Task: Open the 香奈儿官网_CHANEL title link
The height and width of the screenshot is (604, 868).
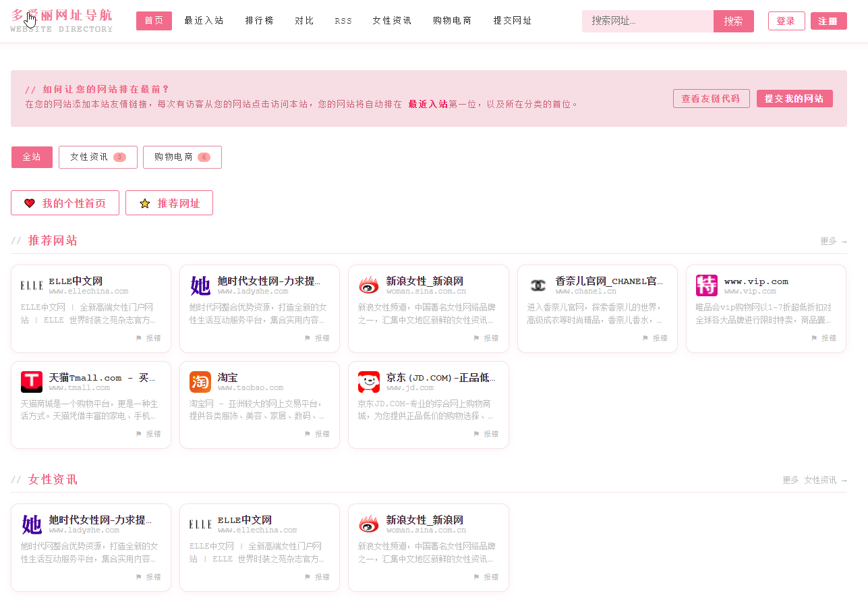Action: coord(609,281)
